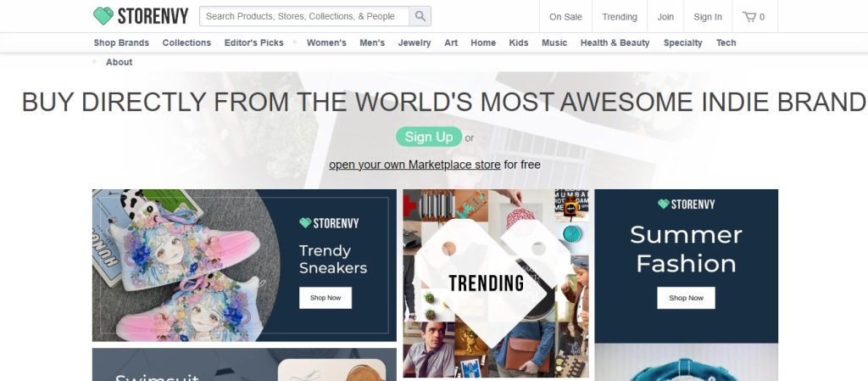Screen dimensions: 868x381
Task: Open the On Sale page
Action: coord(565,17)
